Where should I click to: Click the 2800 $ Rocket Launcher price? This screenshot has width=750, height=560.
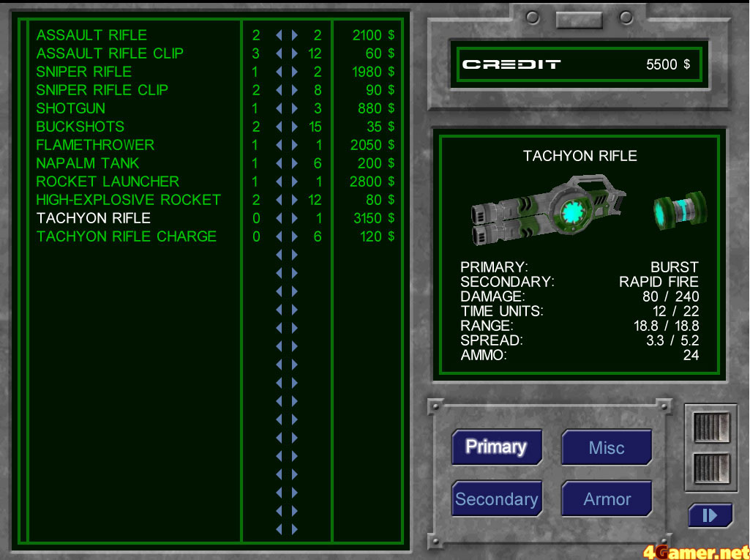(372, 182)
